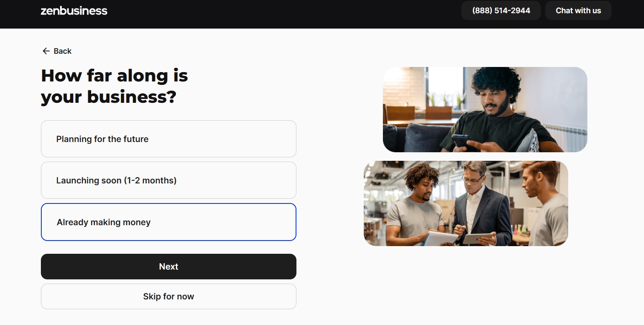Click the blonde man in bottom photo

coord(545,203)
